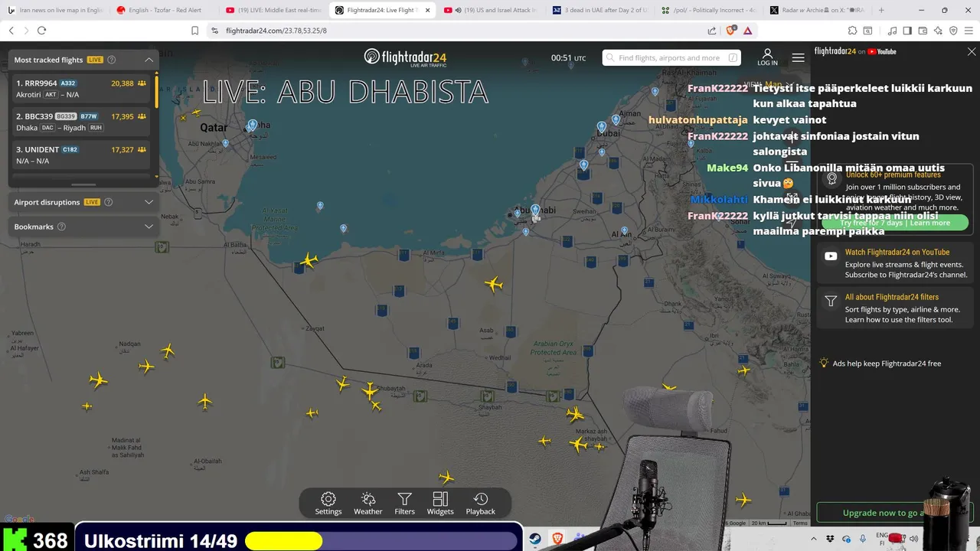Click the Brave Shields lion icon
This screenshot has width=980, height=551.
pyautogui.click(x=730, y=31)
